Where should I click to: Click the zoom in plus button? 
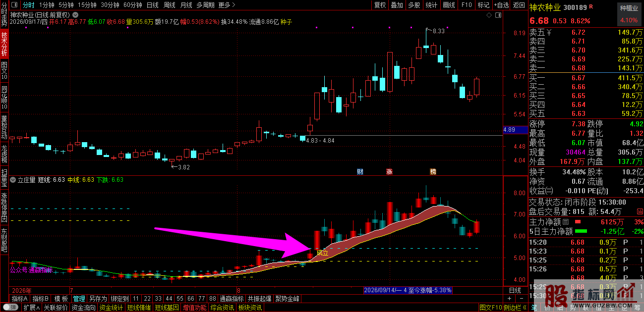tap(509, 299)
